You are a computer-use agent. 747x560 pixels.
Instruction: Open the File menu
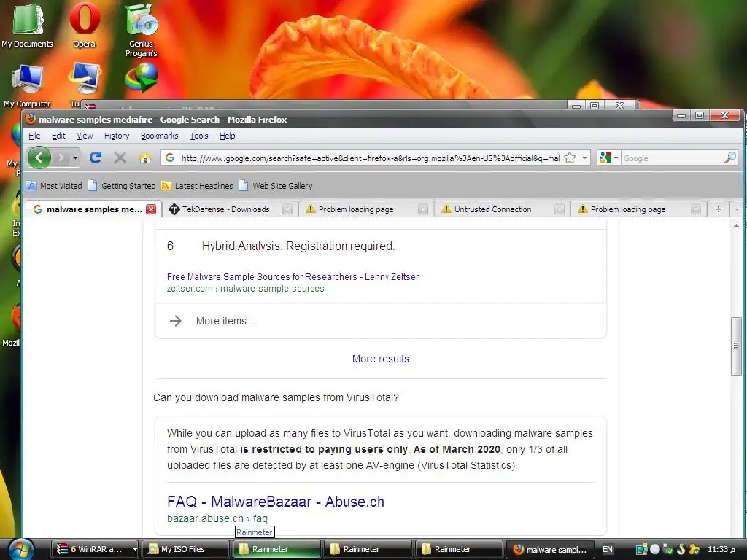click(34, 136)
